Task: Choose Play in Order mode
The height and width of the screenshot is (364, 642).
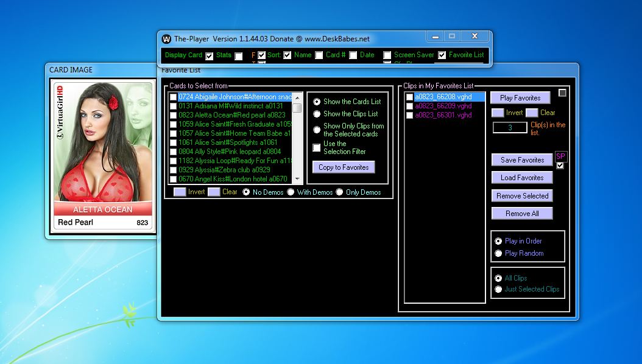Action: (498, 241)
